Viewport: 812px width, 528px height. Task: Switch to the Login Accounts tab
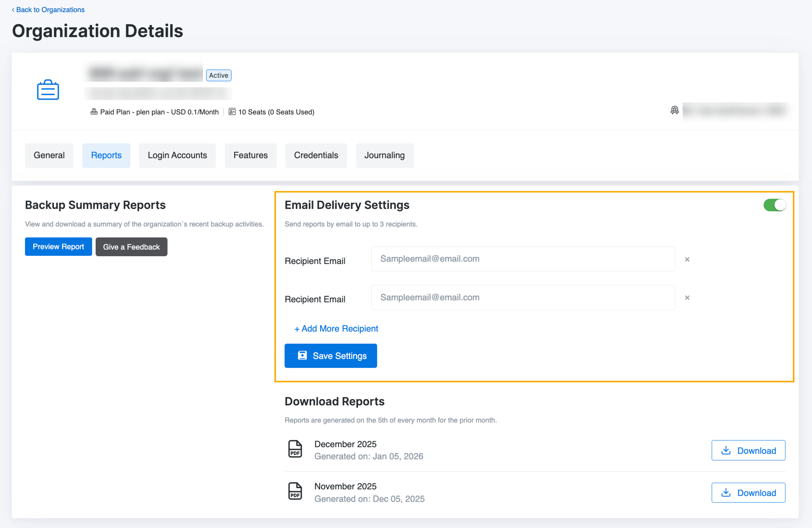pyautogui.click(x=177, y=155)
